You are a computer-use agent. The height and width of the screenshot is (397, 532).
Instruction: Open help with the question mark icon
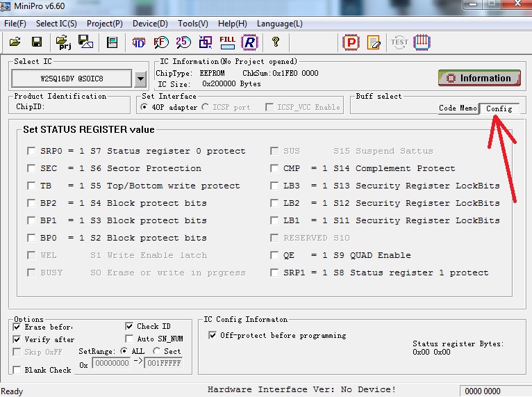pyautogui.click(x=276, y=42)
